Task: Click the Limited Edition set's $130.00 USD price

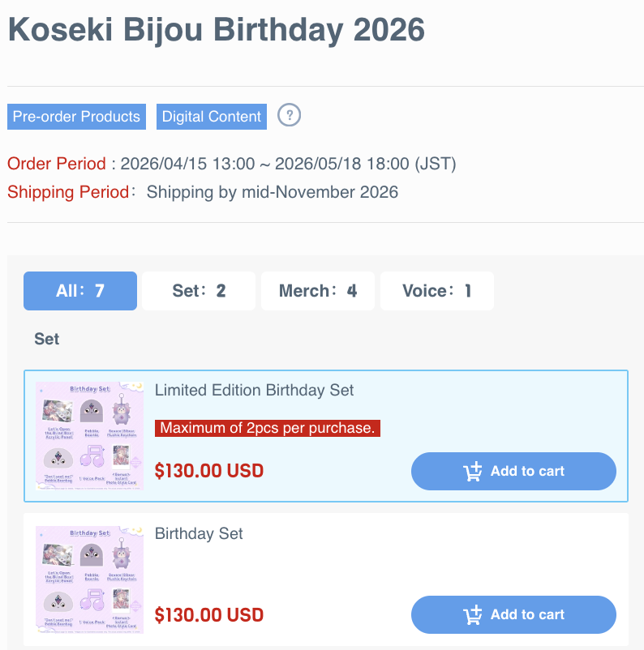Action: click(208, 471)
